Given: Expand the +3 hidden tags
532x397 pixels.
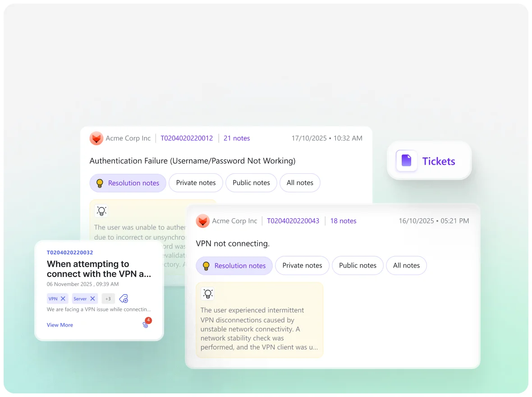Looking at the screenshot, I should click(108, 299).
